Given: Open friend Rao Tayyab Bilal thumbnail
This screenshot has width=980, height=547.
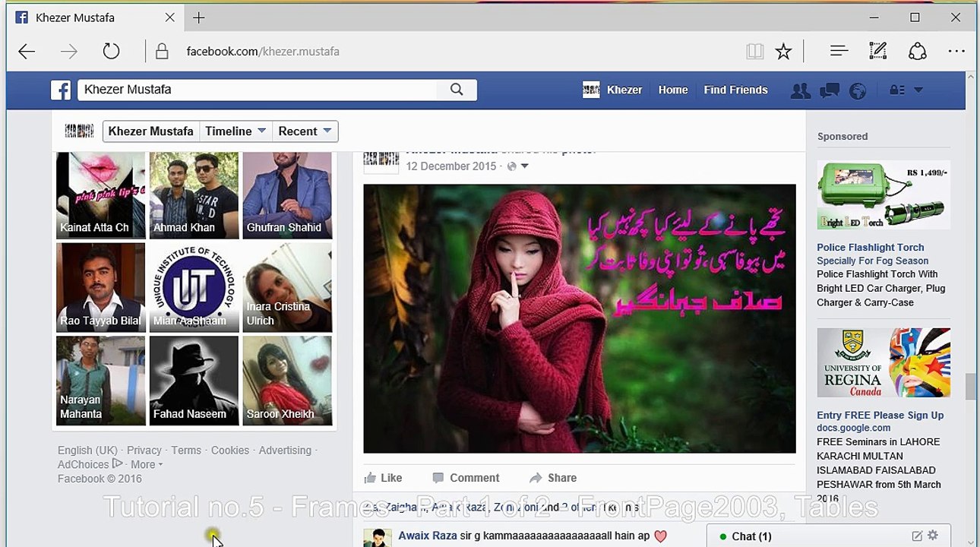Looking at the screenshot, I should 100,287.
